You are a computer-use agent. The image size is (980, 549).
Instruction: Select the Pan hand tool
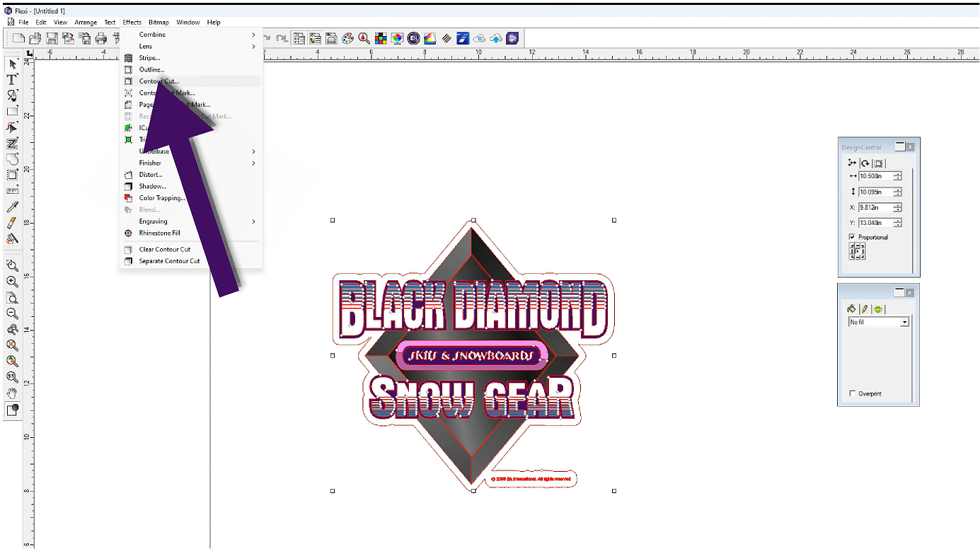pos(12,393)
